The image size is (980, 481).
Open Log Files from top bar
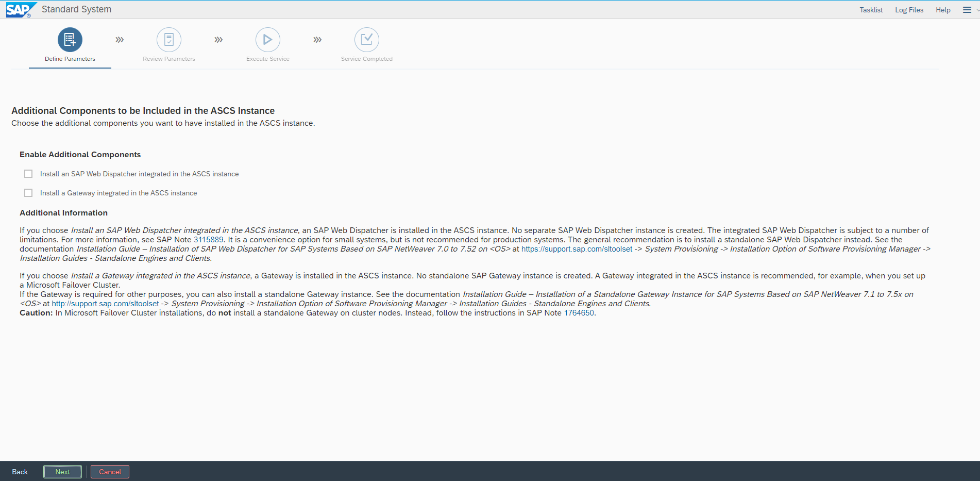tap(909, 10)
